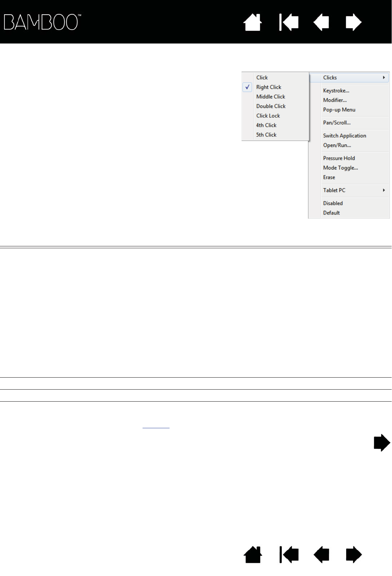Go to previous page using top left arrow
The width and height of the screenshot is (392, 576).
[x=321, y=22]
